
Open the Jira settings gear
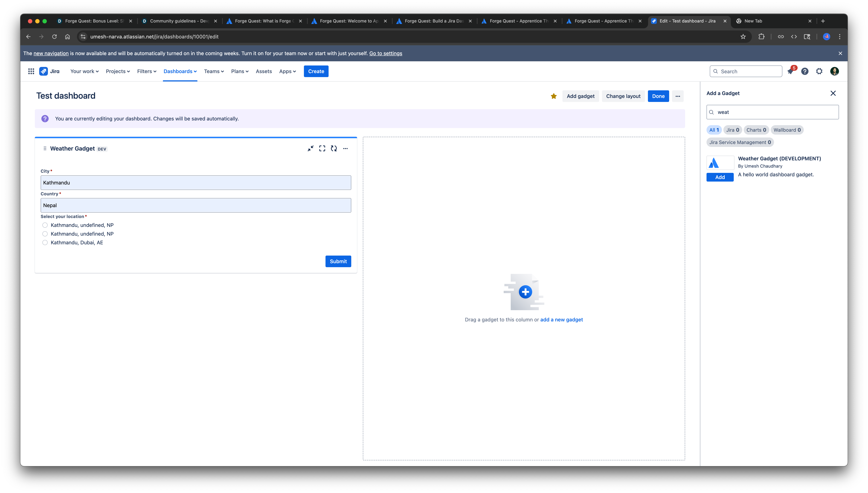(819, 71)
